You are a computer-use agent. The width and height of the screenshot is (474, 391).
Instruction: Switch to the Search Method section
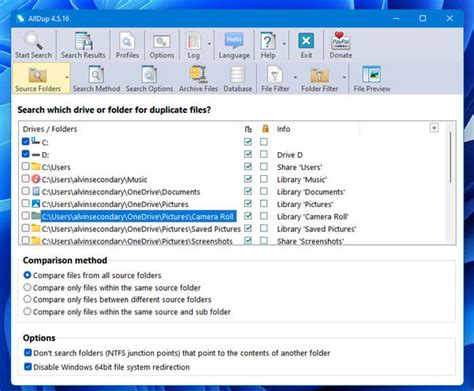coord(96,79)
